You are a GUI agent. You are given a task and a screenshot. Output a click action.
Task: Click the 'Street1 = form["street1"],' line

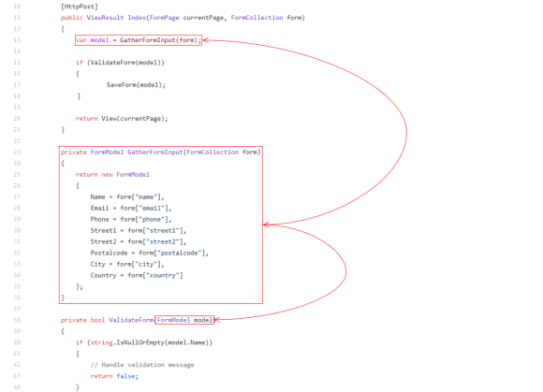[x=139, y=231]
